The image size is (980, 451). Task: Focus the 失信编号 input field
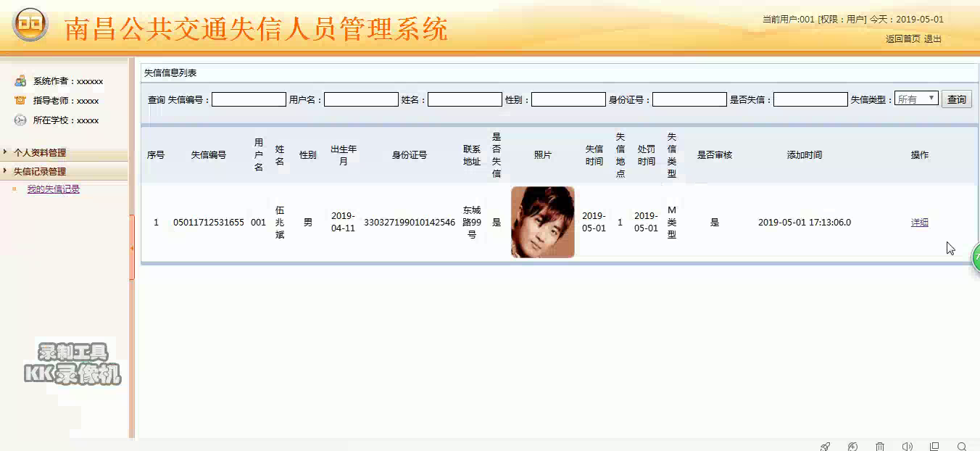point(249,99)
